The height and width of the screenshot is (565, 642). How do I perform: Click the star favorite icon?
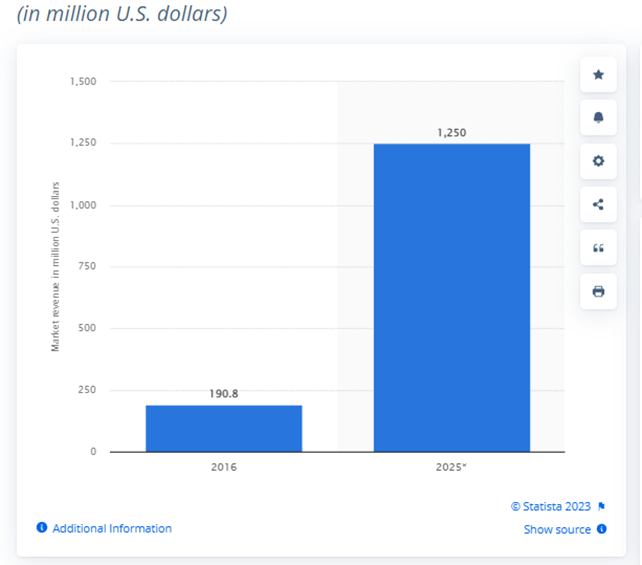(598, 75)
